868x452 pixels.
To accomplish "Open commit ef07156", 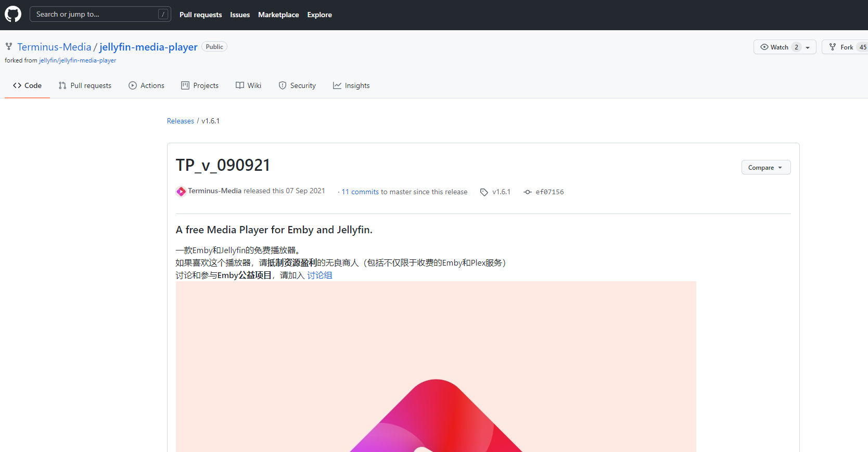I will (550, 192).
